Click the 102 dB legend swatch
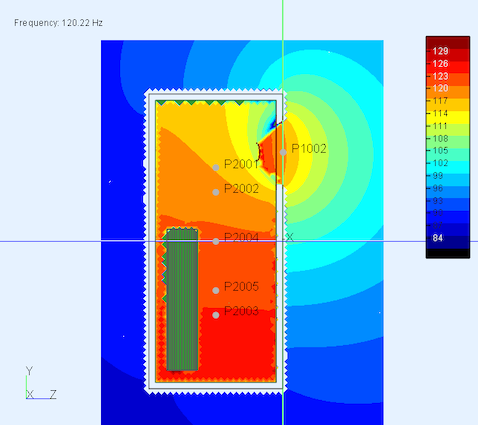This screenshot has width=478, height=425. pyautogui.click(x=448, y=167)
